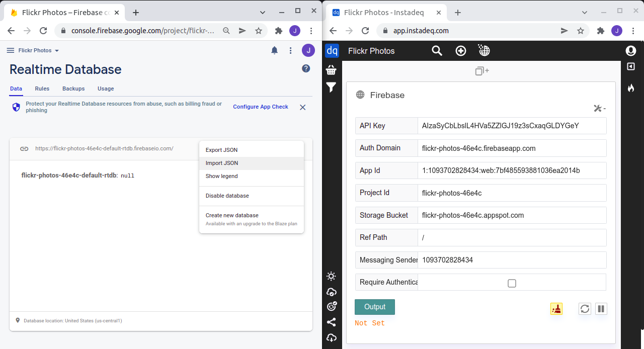Click the Instadeq dq logo

click(x=332, y=51)
